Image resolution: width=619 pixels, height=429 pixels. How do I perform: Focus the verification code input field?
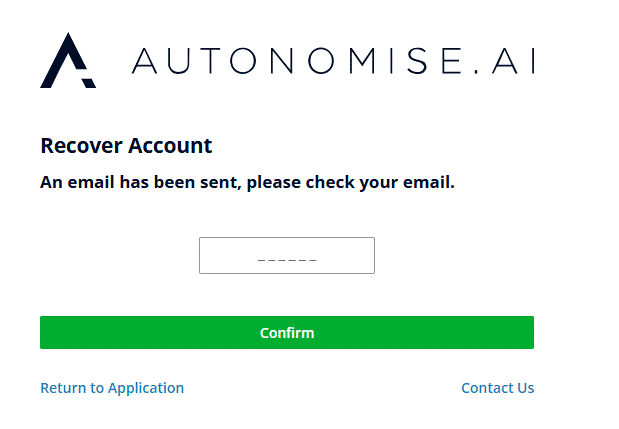point(287,255)
